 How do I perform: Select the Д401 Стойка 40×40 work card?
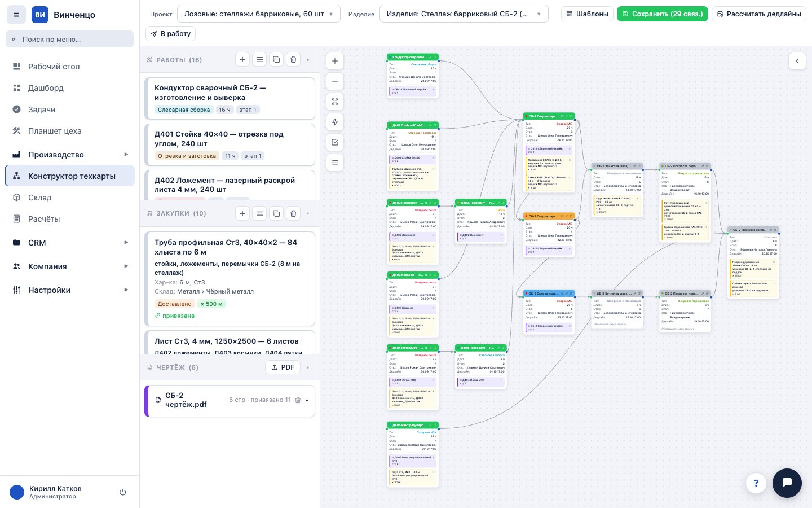(x=230, y=144)
